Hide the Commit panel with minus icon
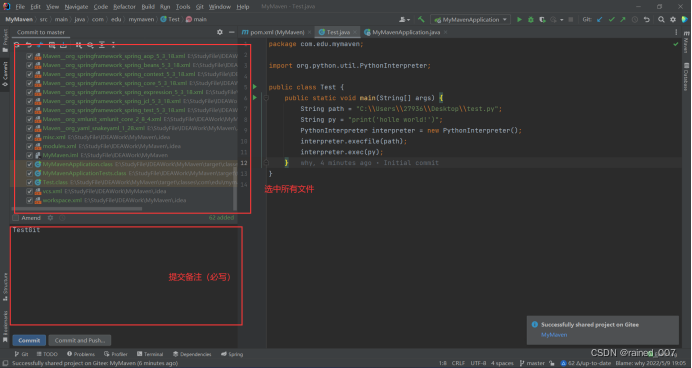 [x=232, y=32]
